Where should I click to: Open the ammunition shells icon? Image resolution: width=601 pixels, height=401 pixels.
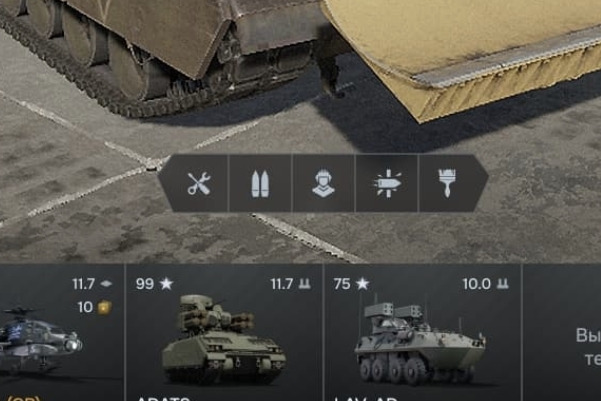tap(260, 184)
